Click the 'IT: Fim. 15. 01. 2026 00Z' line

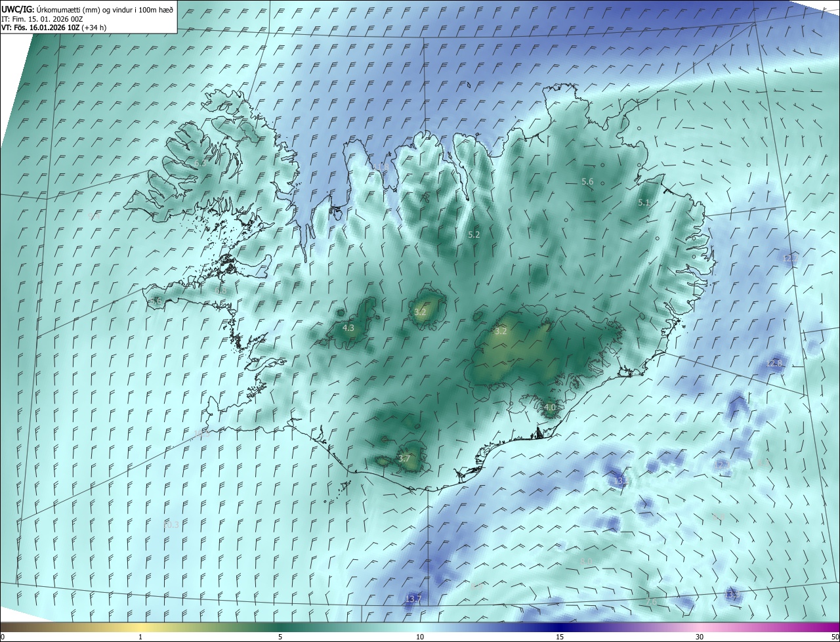click(41, 18)
